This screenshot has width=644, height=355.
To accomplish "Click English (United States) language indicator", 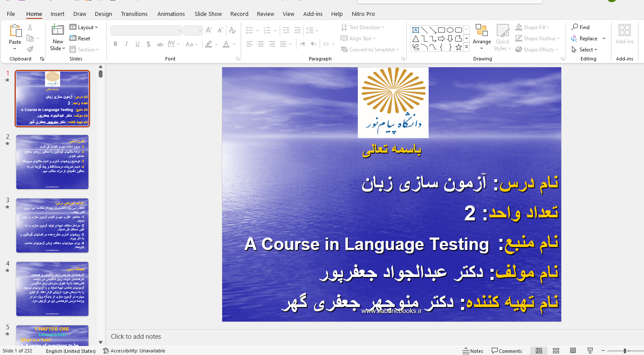I will [x=71, y=351].
